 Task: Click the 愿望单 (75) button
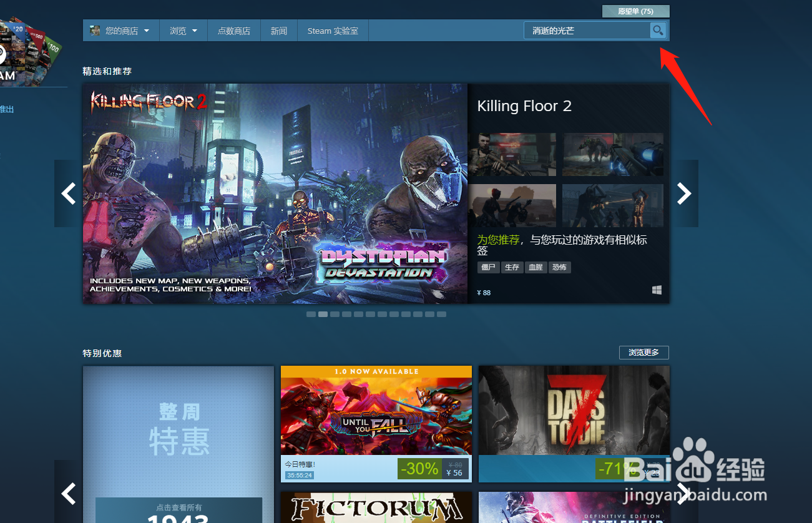coord(635,11)
